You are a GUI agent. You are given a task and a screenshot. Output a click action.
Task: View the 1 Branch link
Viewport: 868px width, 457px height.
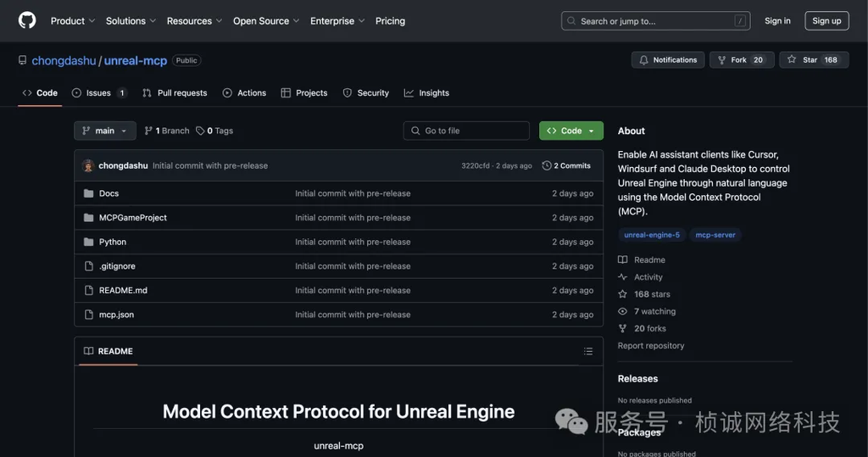click(167, 131)
